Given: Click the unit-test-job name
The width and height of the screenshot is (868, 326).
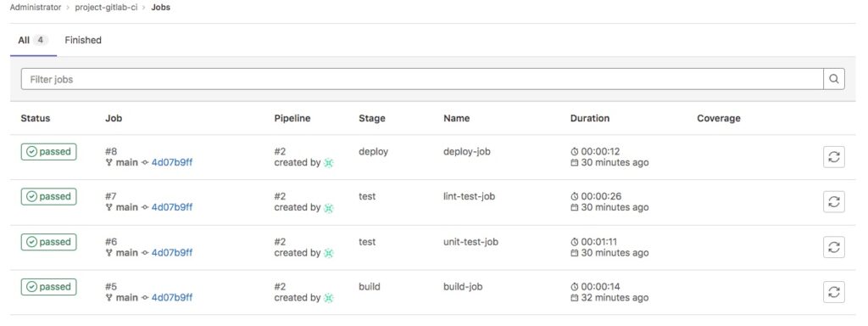Looking at the screenshot, I should click(470, 242).
